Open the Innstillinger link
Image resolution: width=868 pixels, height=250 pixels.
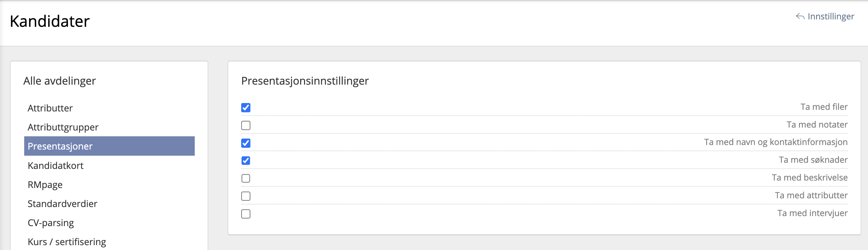pos(830,16)
